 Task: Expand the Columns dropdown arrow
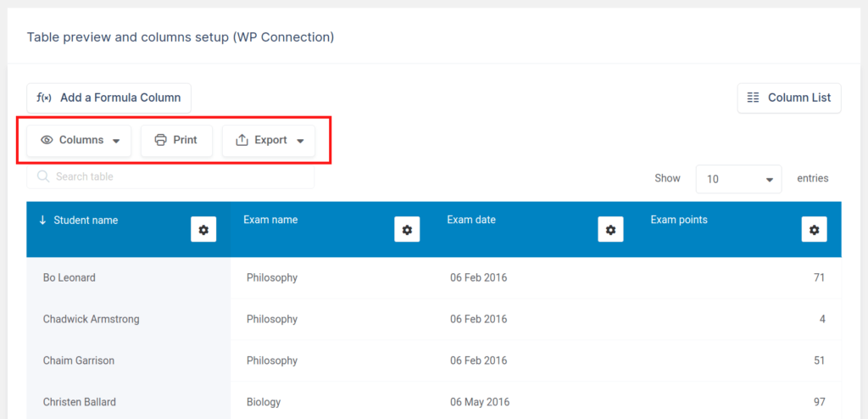116,141
